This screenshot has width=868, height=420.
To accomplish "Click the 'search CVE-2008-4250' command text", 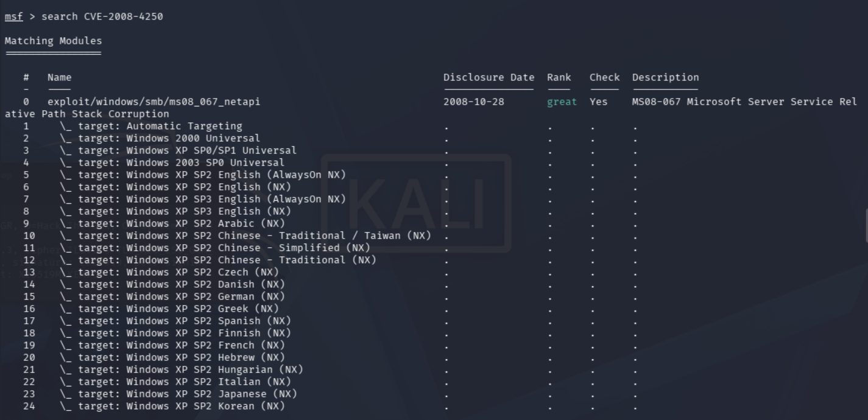I will click(102, 16).
